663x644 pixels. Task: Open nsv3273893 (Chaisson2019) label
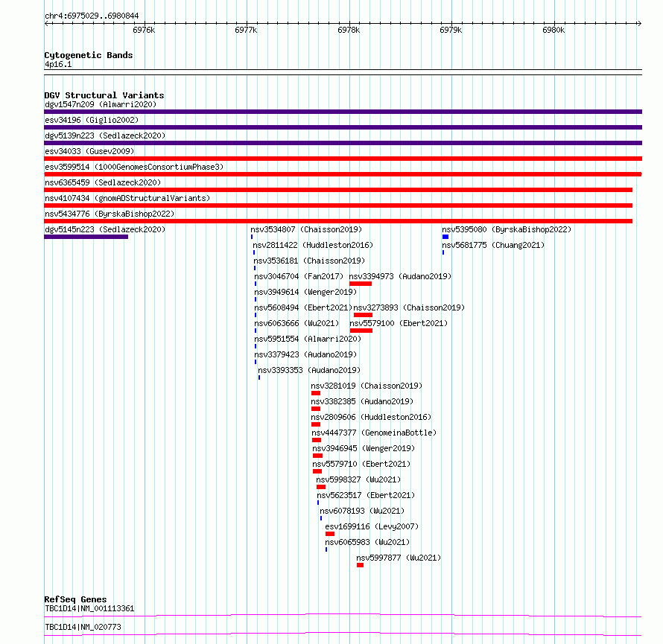click(409, 307)
